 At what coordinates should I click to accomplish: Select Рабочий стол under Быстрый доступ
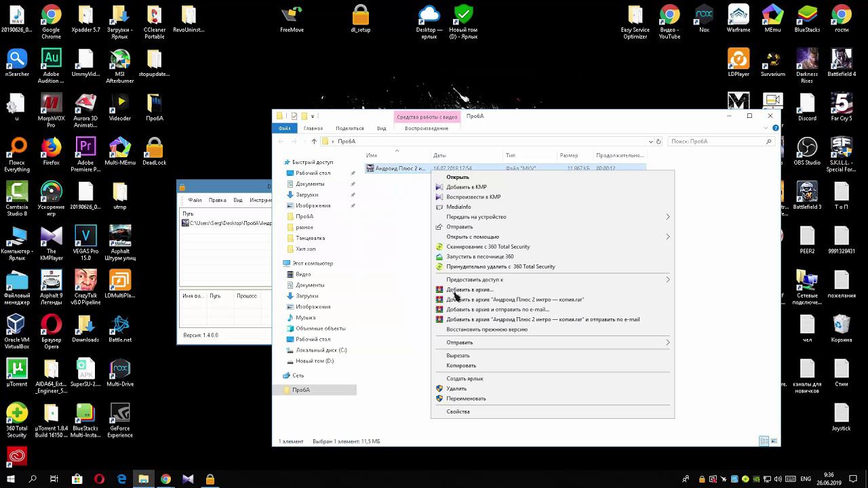313,173
